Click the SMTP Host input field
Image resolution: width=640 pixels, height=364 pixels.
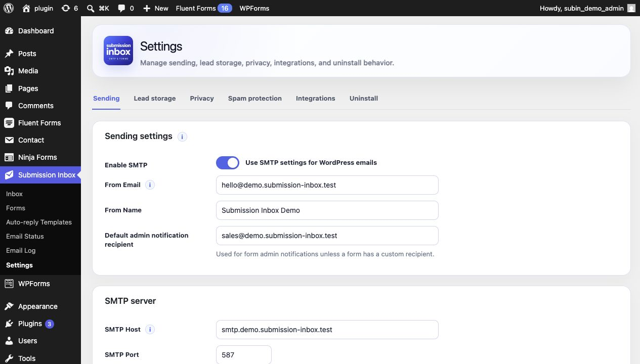(327, 330)
